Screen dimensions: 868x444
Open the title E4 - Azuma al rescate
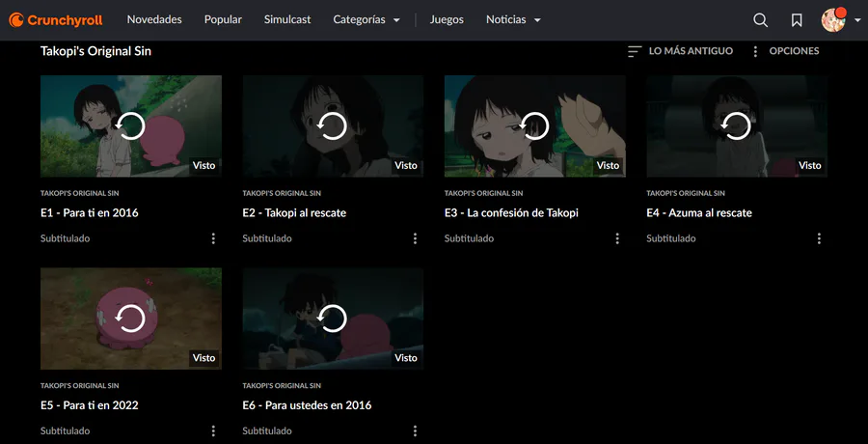click(x=699, y=213)
